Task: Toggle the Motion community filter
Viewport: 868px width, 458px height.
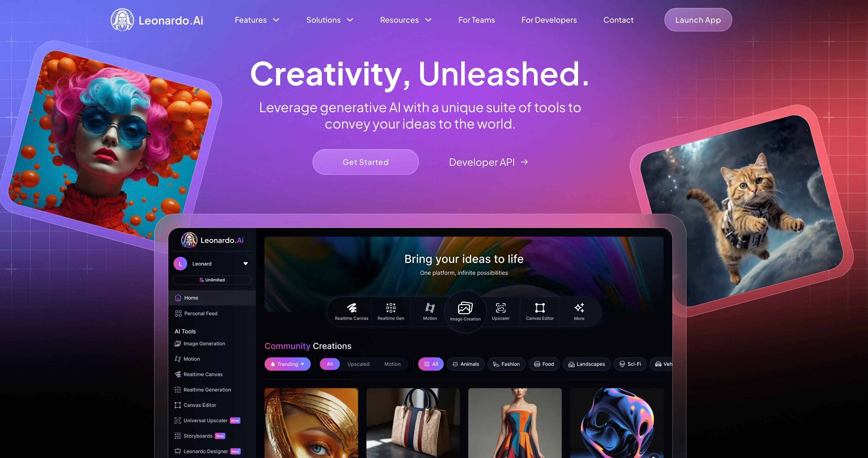Action: click(x=392, y=364)
